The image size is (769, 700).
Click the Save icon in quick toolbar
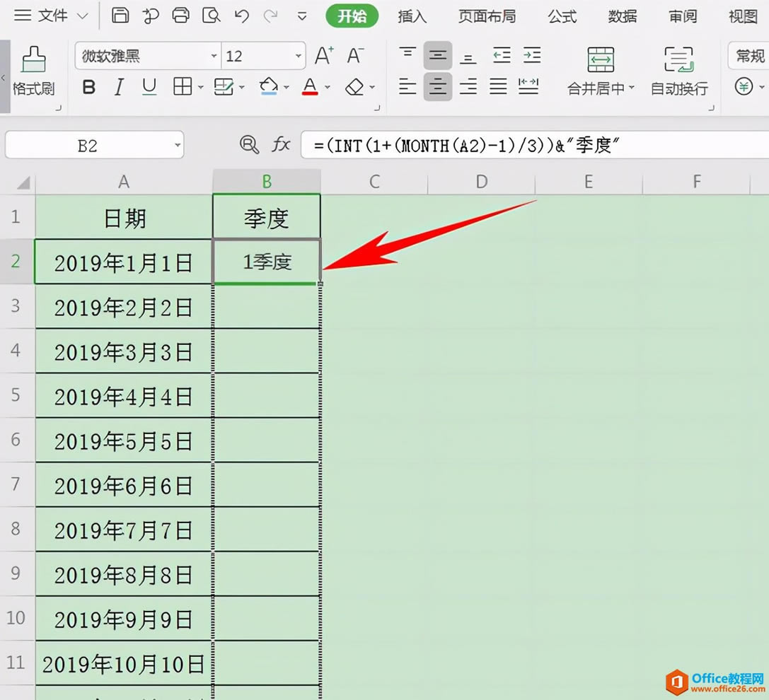click(x=120, y=16)
